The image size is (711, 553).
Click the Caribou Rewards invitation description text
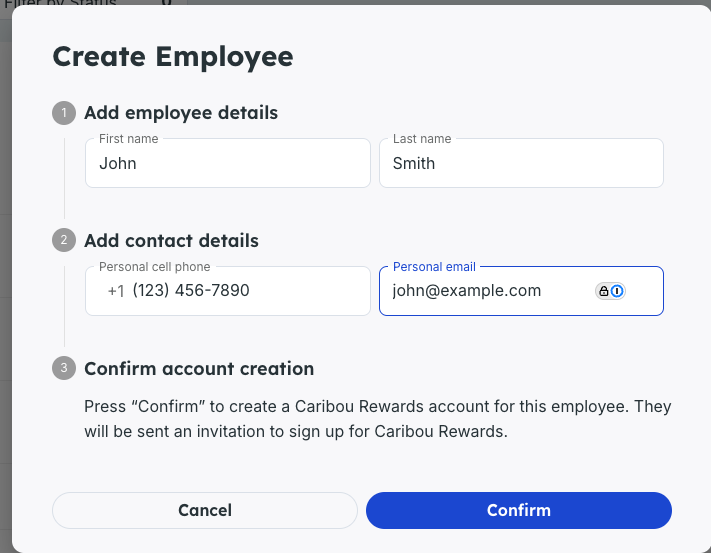point(378,419)
